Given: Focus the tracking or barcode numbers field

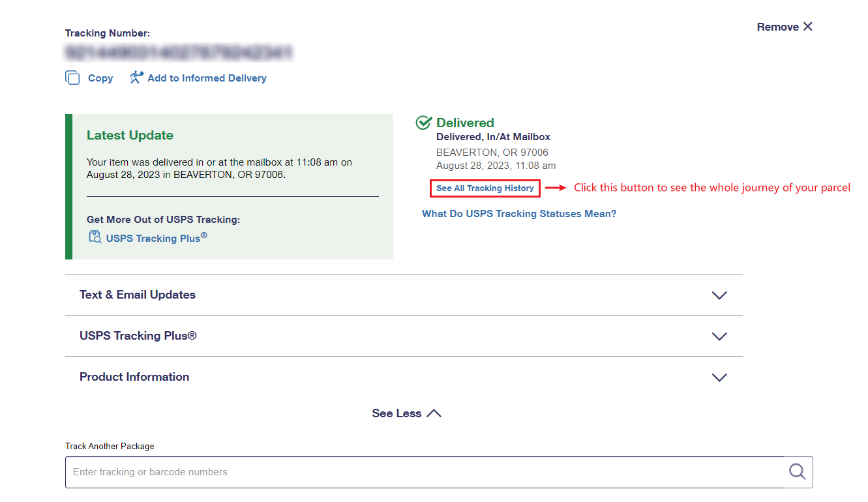Looking at the screenshot, I should tap(424, 472).
